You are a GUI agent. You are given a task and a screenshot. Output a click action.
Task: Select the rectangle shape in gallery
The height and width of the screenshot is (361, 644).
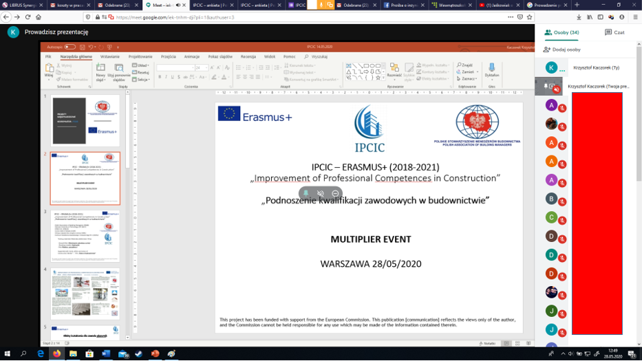(x=366, y=65)
